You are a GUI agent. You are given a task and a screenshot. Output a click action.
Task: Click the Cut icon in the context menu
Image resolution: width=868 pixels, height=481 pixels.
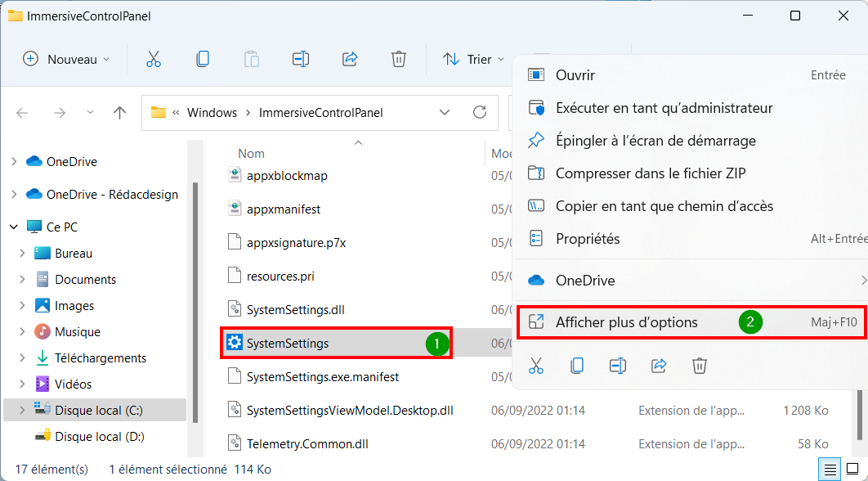(x=536, y=366)
